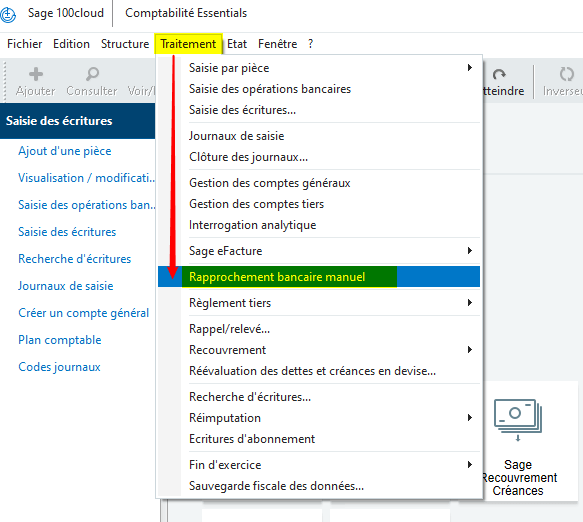Open the Structure menu
This screenshot has width=583, height=522.
pos(125,44)
